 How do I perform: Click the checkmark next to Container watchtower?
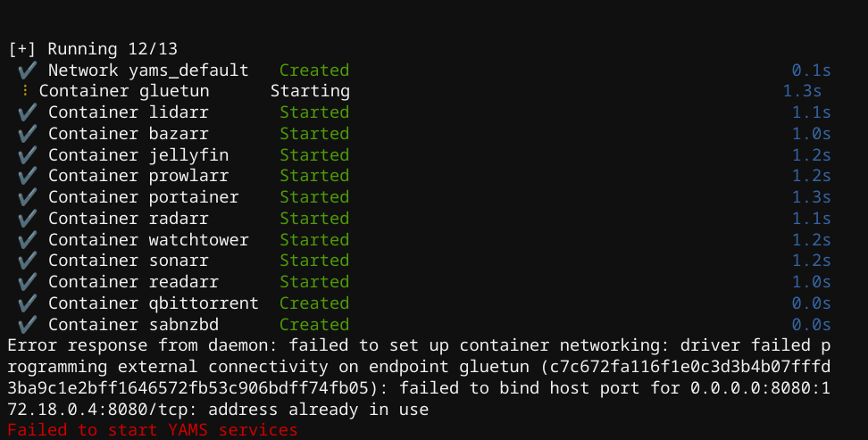pyautogui.click(x=26, y=239)
